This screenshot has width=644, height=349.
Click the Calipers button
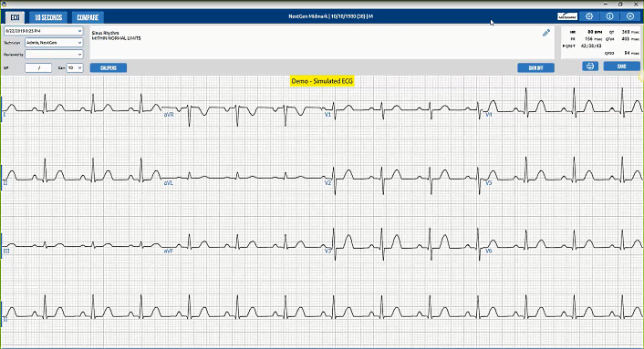coord(109,67)
